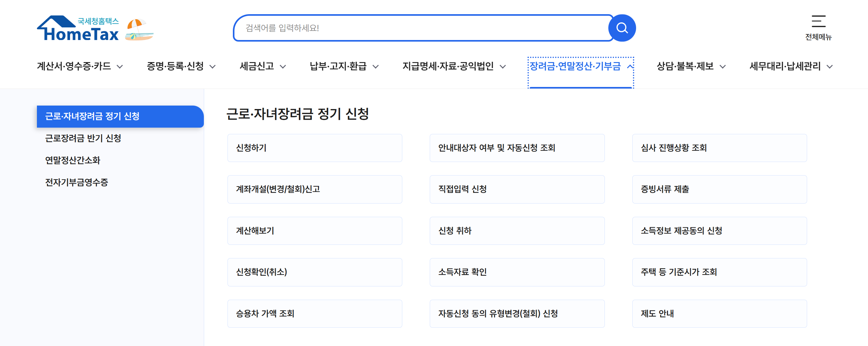Type in the 검색어를 입력하세요 search field
The width and height of the screenshot is (868, 346).
point(421,28)
